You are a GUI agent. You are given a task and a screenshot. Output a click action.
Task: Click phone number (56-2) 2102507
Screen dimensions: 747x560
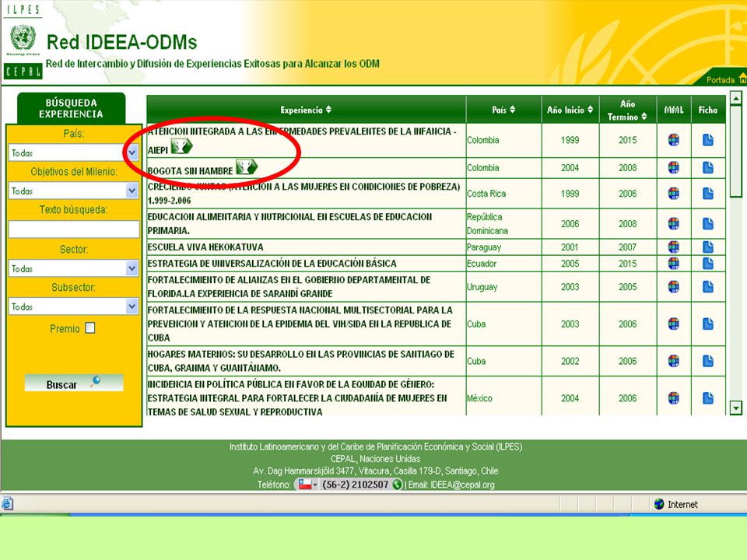click(x=356, y=485)
